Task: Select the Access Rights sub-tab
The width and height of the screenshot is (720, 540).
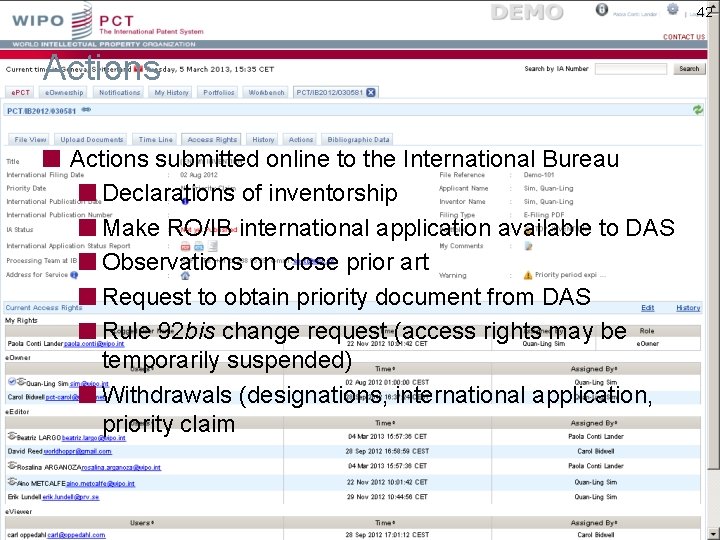Action: tap(212, 140)
